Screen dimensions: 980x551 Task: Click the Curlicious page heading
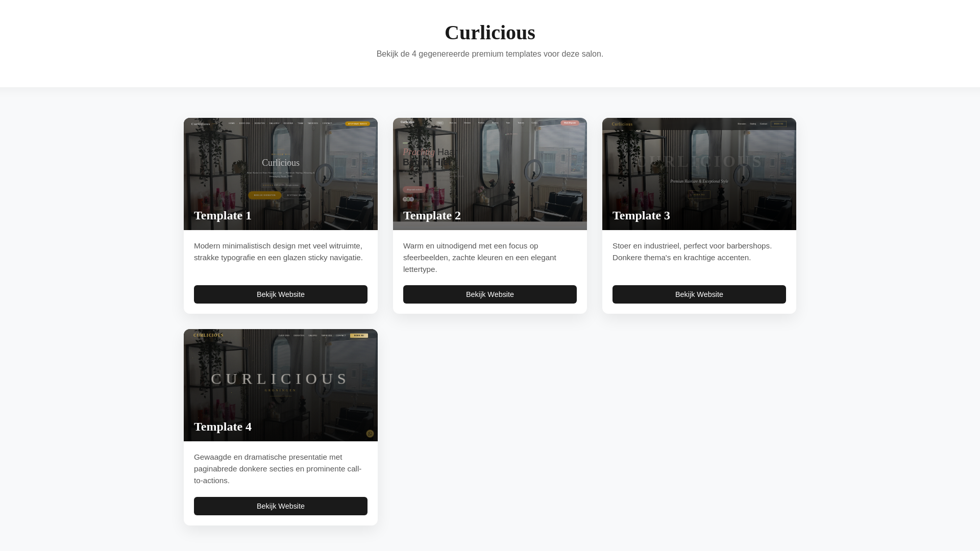pos(490,33)
